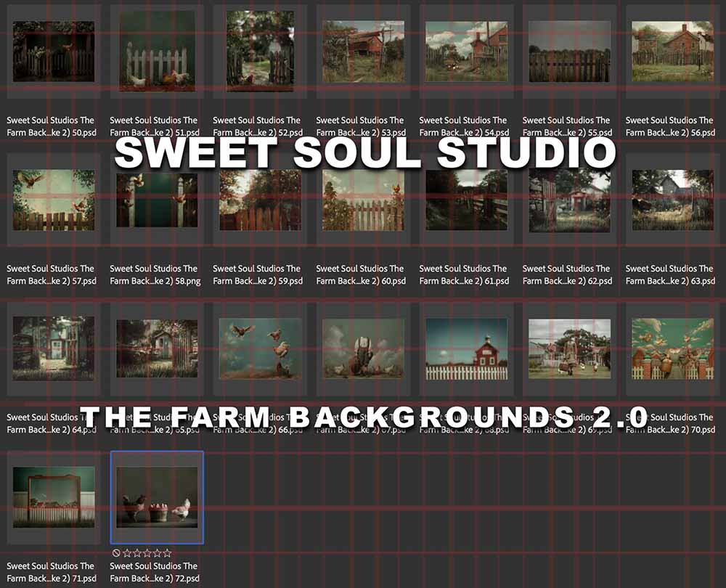Image resolution: width=726 pixels, height=588 pixels.
Task: Pick the thumbnail for file 63.psd
Action: 673,200
